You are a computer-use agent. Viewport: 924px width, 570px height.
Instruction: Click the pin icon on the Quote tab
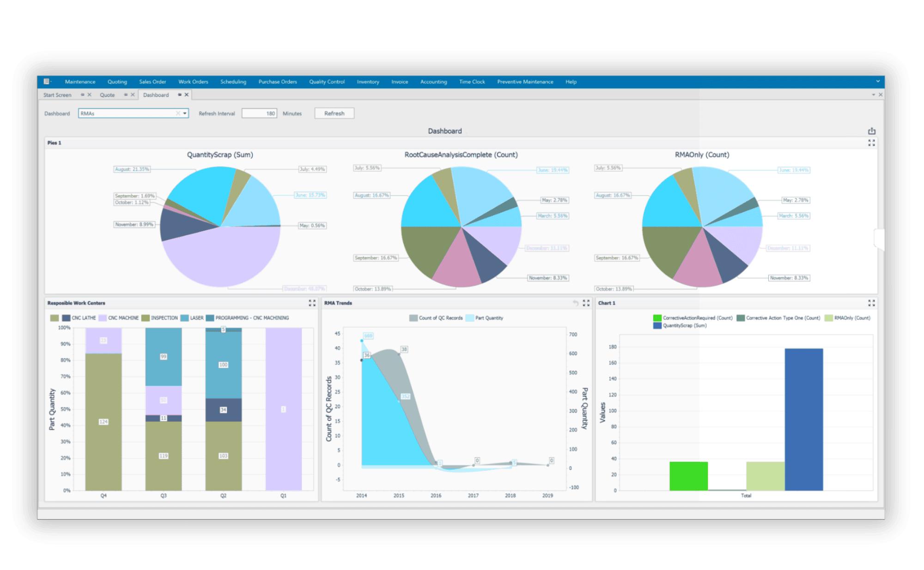126,94
